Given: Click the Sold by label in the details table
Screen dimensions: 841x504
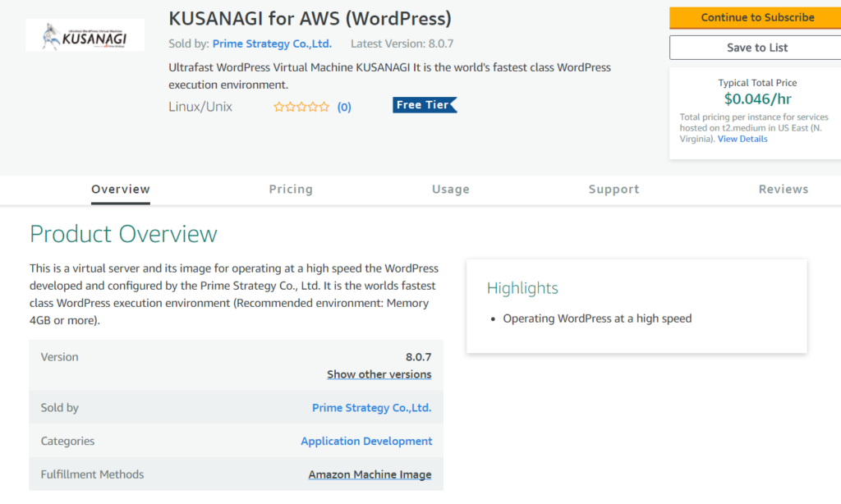Looking at the screenshot, I should click(59, 408).
